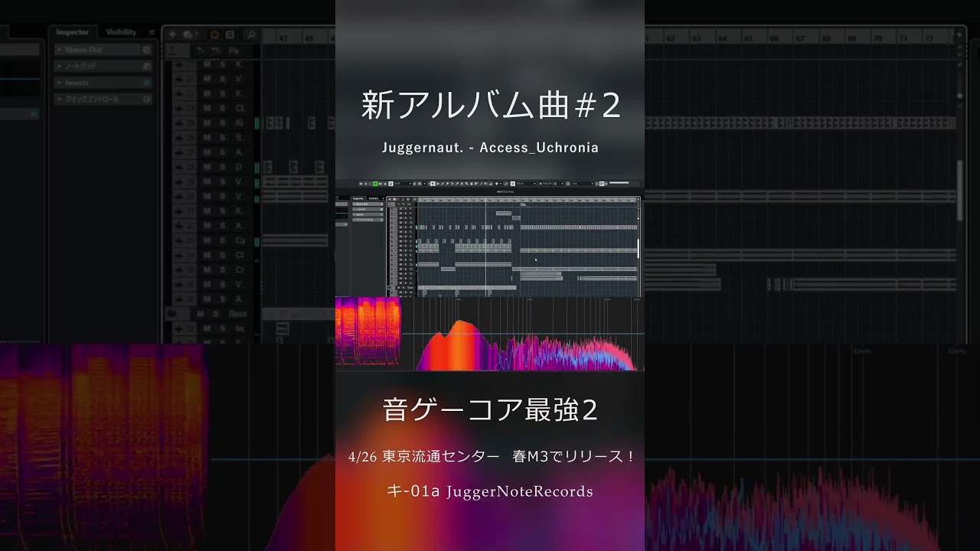The width and height of the screenshot is (980, 551).
Task: Click the vertical zoom slider knob at right edge
Action: pos(960,96)
